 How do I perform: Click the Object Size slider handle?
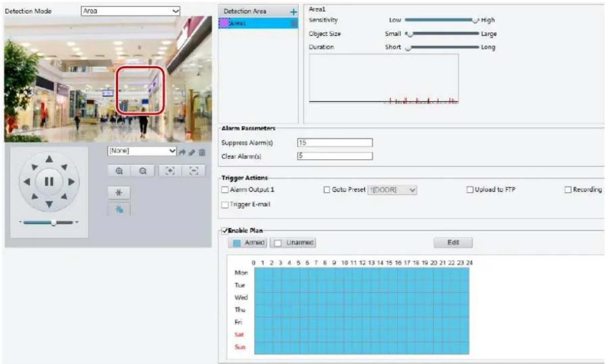click(x=410, y=34)
